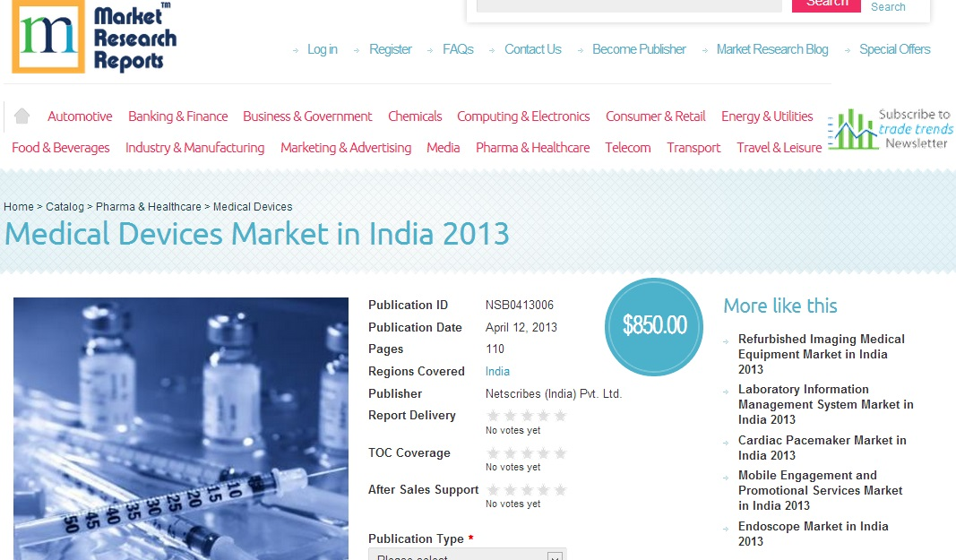
Task: Open Mobile Engagement and Promotional Services report
Action: [x=820, y=490]
